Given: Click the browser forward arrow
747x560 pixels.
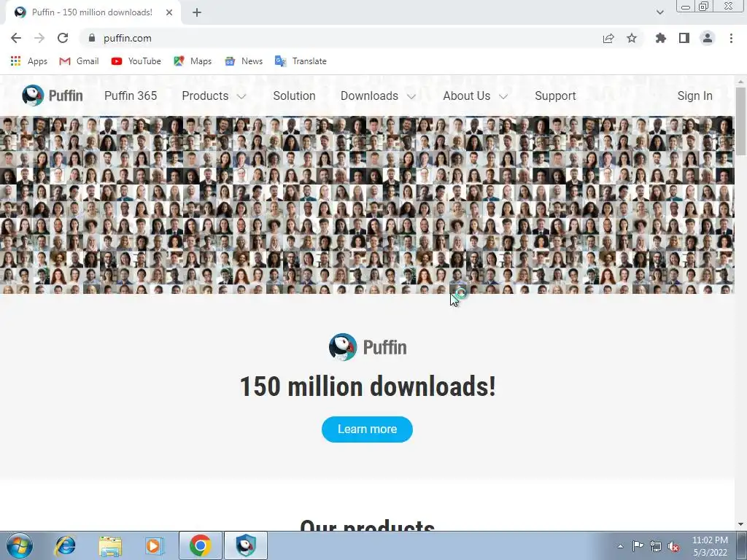Looking at the screenshot, I should click(39, 38).
